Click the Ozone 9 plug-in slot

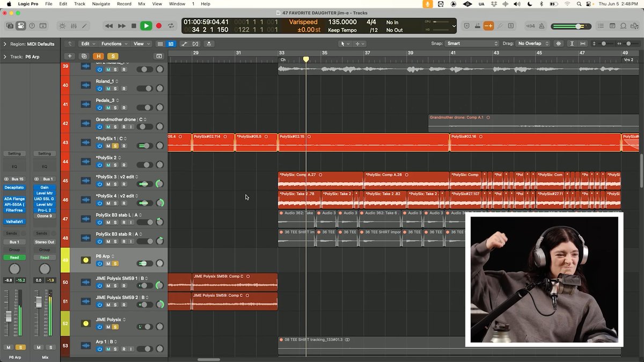coord(44,216)
